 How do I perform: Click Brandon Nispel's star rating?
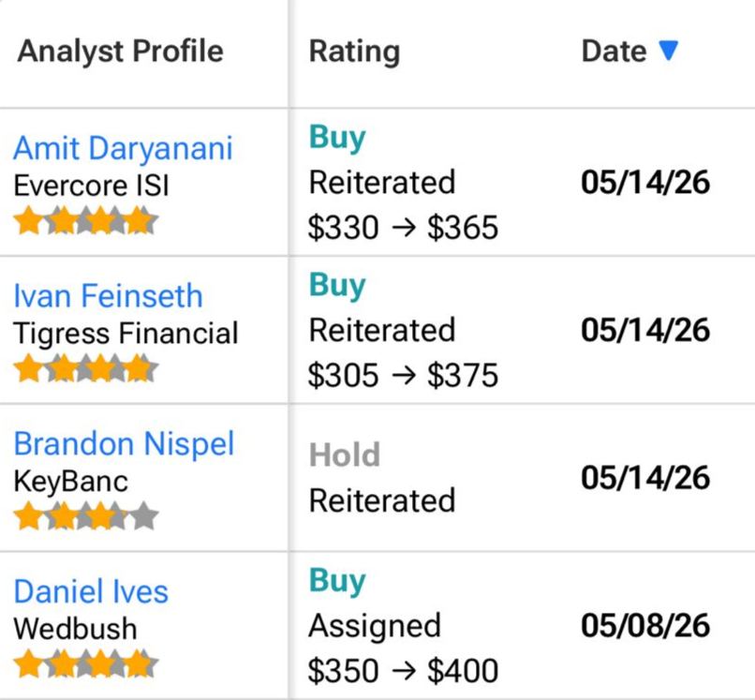pyautogui.click(x=85, y=516)
